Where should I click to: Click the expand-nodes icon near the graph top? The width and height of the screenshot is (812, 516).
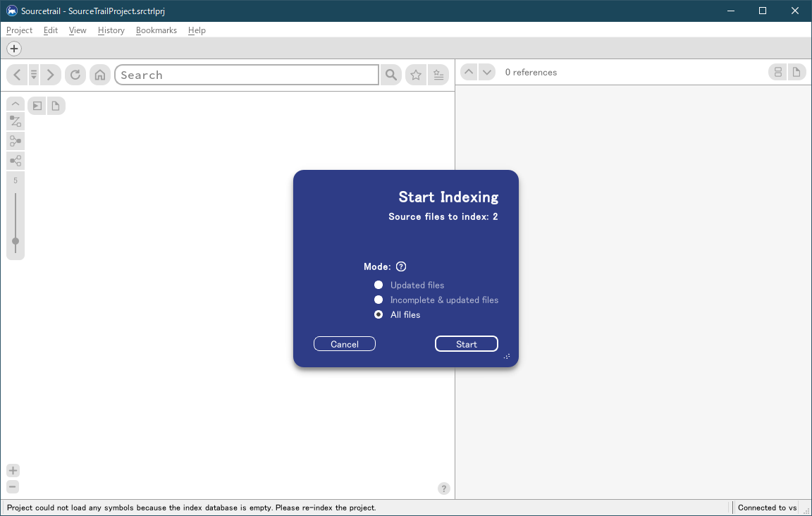(x=37, y=106)
